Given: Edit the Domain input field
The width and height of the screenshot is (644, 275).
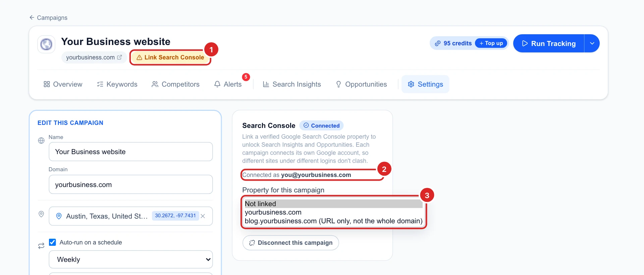Looking at the screenshot, I should pos(131,185).
